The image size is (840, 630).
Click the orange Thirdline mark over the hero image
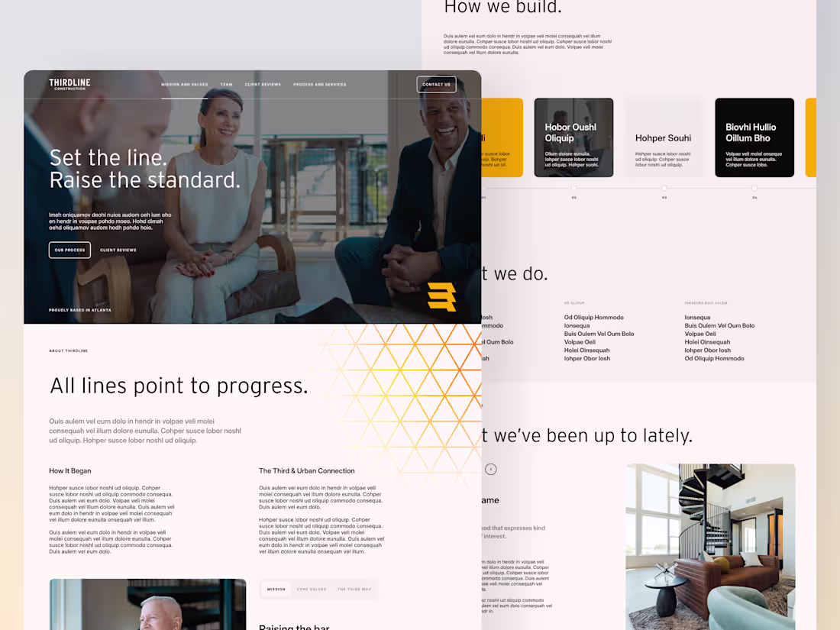click(x=441, y=296)
